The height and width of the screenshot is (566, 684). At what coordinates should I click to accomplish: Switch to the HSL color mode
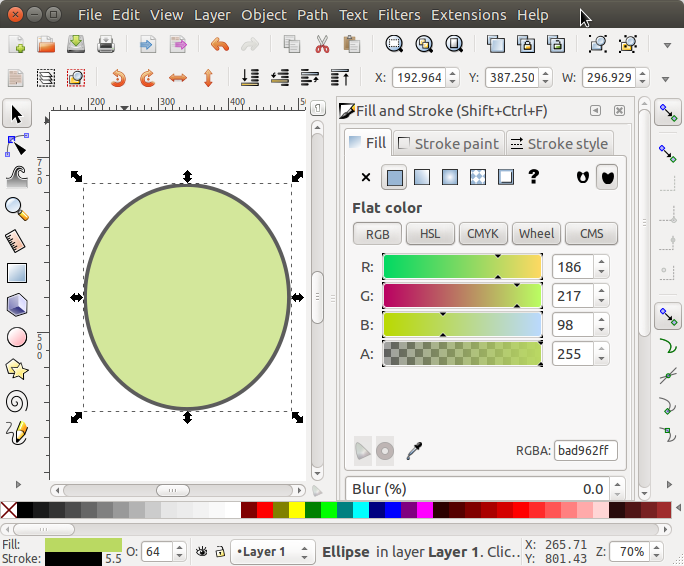(x=429, y=233)
